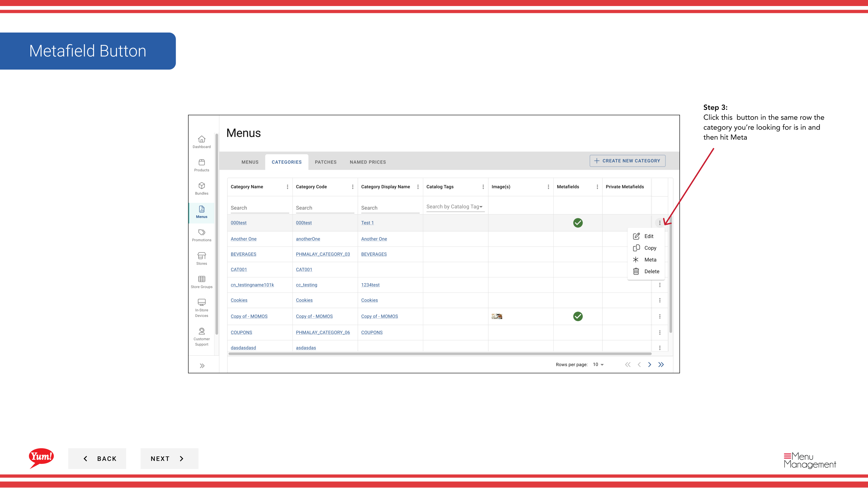
Task: Click the Category Name search field
Action: click(x=259, y=208)
